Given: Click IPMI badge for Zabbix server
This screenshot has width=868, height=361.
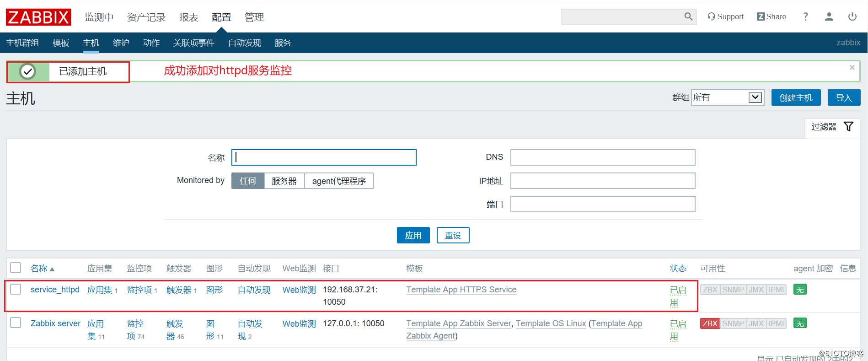Looking at the screenshot, I should [776, 323].
